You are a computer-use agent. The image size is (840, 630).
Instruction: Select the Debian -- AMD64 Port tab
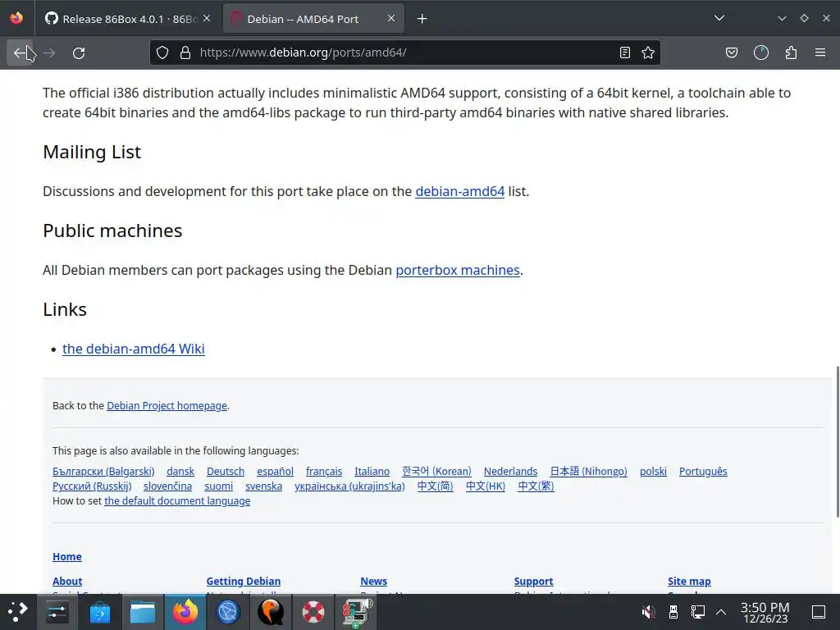[x=313, y=19]
